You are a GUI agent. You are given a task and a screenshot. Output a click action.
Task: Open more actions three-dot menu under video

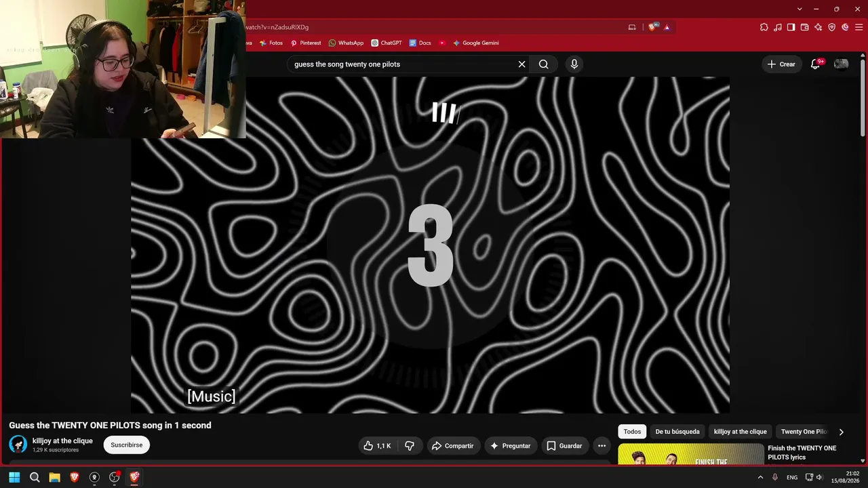click(x=601, y=446)
